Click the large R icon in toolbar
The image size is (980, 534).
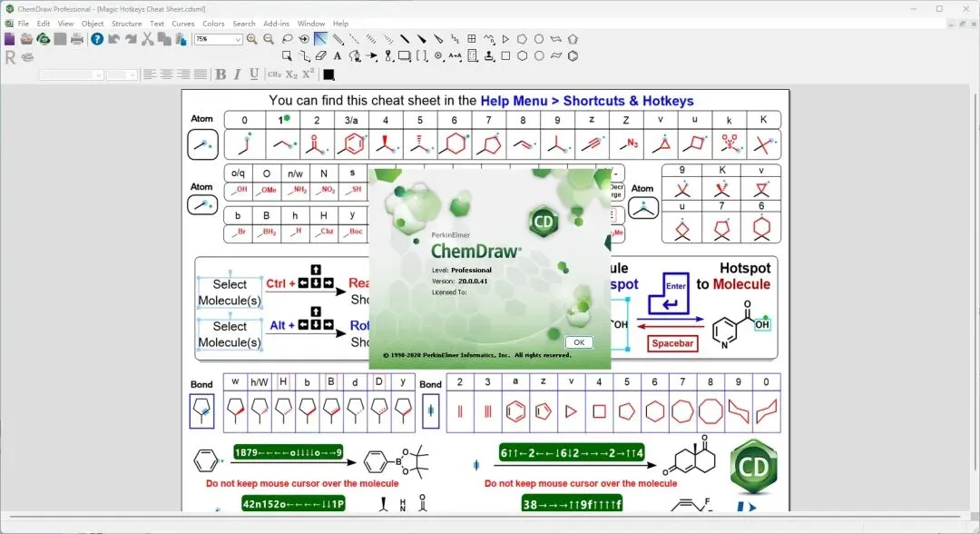tap(10, 57)
